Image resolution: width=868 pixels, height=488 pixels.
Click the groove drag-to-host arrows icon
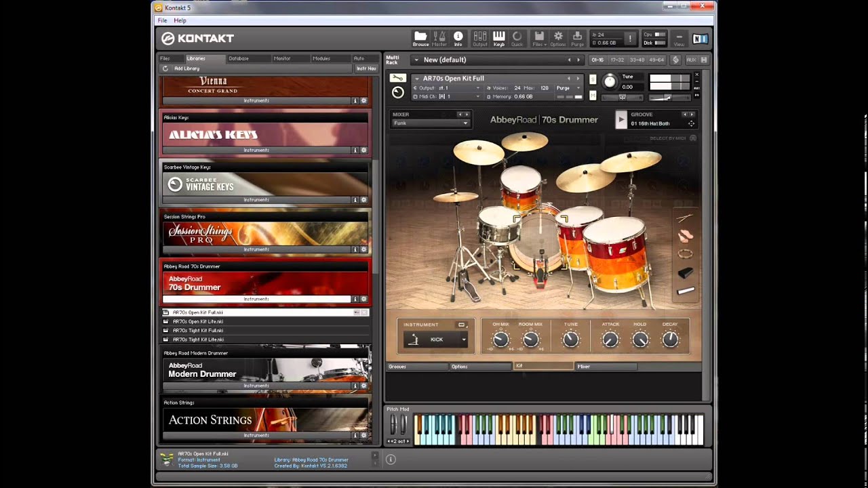691,123
